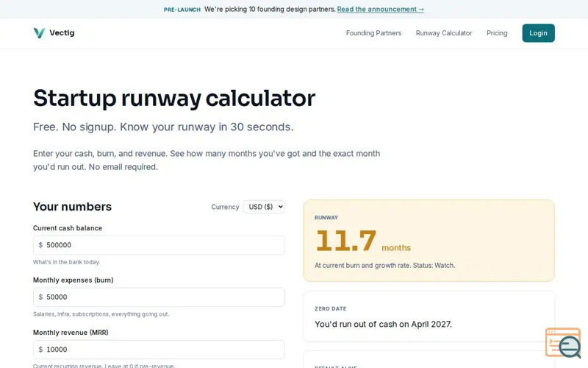This screenshot has height=368, width=588.
Task: Open the Founding Partners page
Action: [373, 33]
